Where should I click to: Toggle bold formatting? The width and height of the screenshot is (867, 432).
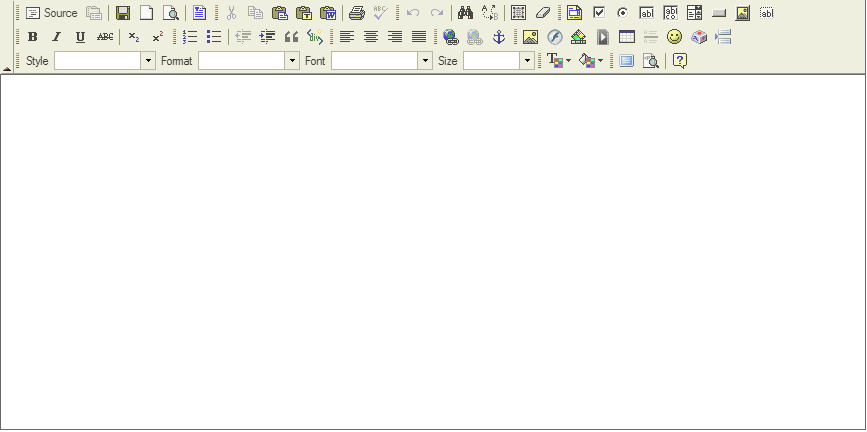click(x=33, y=37)
